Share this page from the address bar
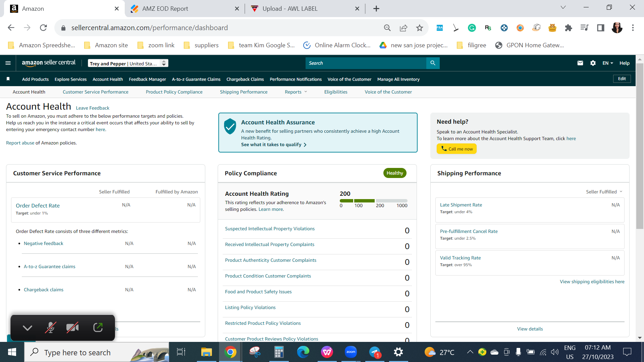644x362 pixels. click(404, 28)
